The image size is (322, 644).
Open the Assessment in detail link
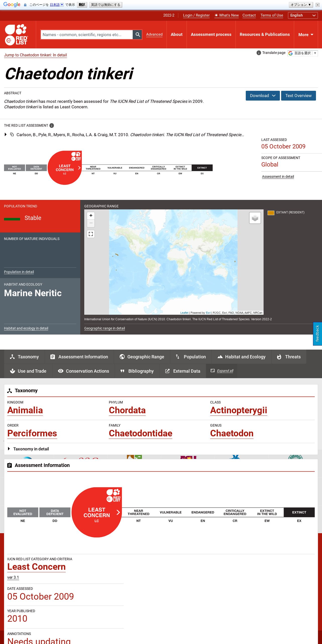pos(278,177)
